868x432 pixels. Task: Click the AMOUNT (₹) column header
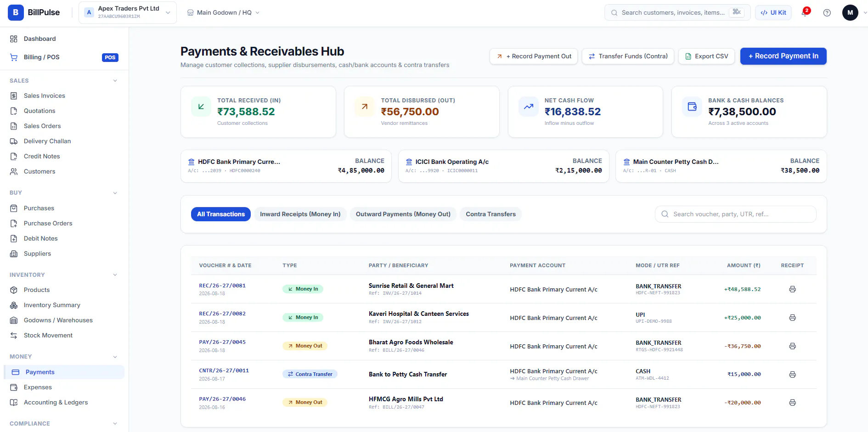coord(744,266)
